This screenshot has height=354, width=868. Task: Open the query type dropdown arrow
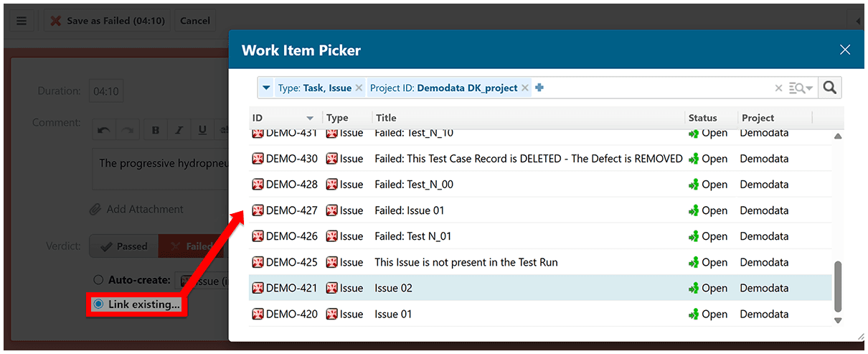[266, 88]
